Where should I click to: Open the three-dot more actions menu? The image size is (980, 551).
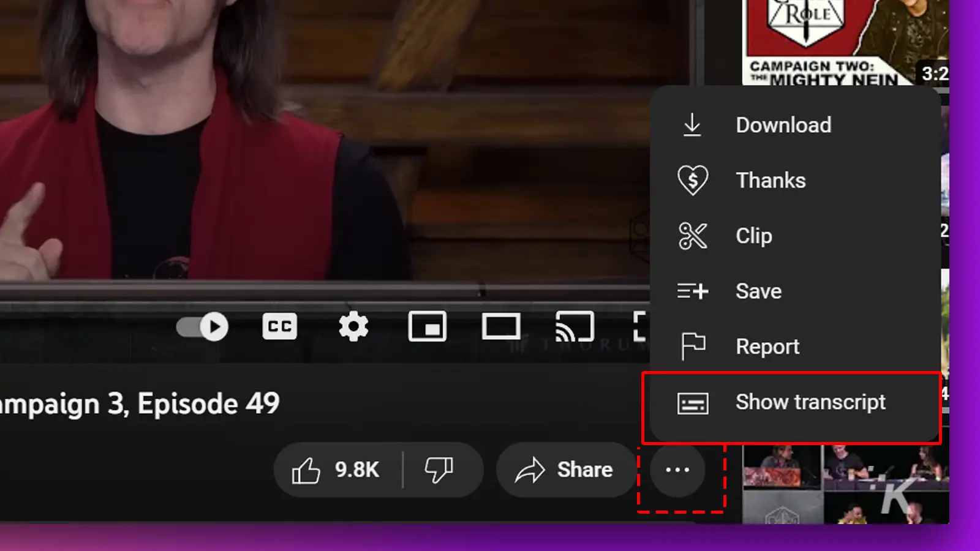[x=677, y=470]
